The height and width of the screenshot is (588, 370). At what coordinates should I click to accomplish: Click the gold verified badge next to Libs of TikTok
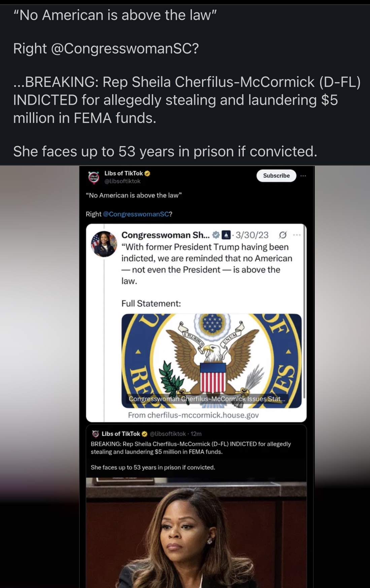tap(146, 174)
